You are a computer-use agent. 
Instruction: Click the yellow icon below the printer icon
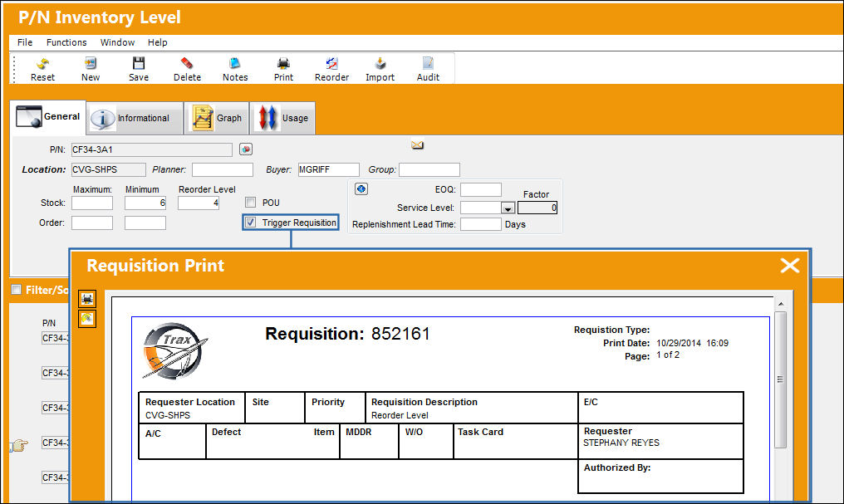[87, 319]
